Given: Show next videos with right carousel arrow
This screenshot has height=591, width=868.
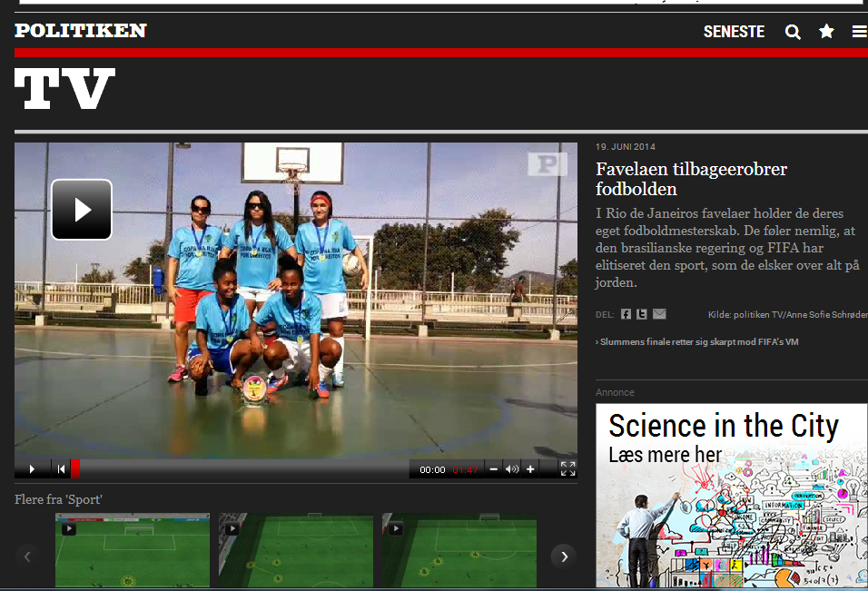Looking at the screenshot, I should 563,556.
